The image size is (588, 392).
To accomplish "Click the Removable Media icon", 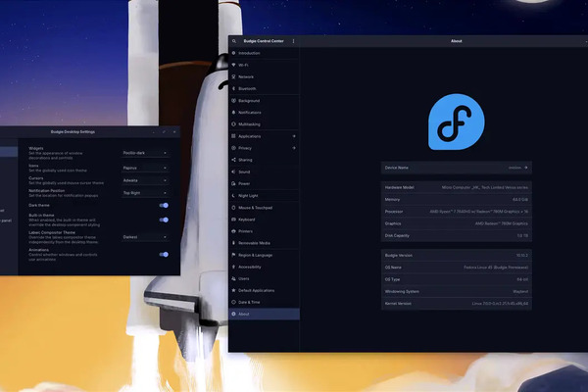I will click(233, 243).
